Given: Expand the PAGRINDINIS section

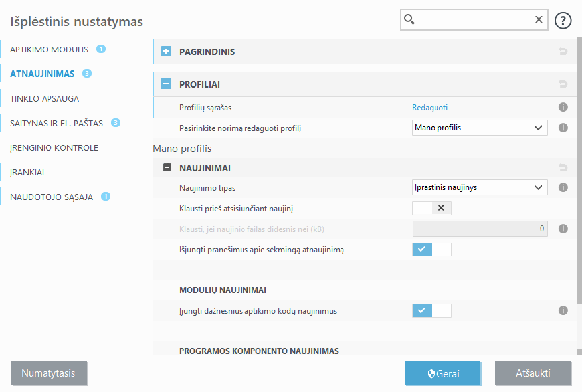Looking at the screenshot, I should (x=166, y=51).
